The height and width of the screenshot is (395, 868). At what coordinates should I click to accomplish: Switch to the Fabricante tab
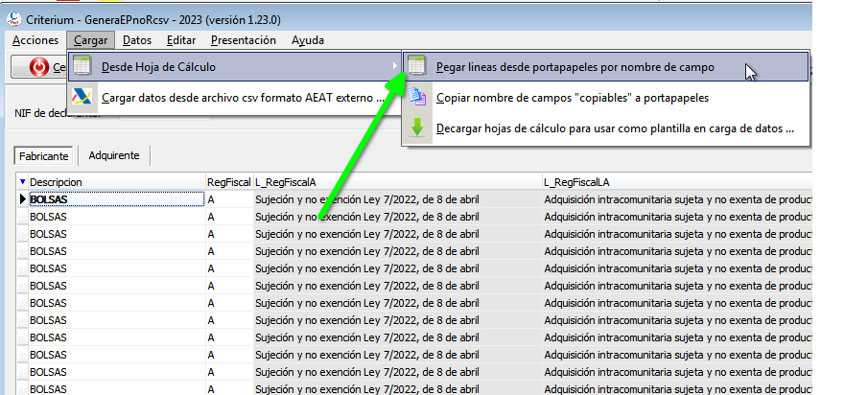point(43,156)
